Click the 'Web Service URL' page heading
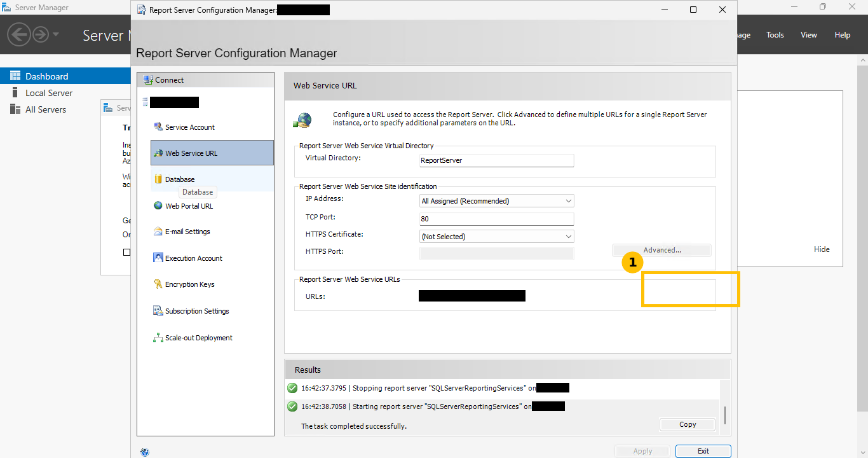Screen dimensions: 868x458 [x=325, y=85]
